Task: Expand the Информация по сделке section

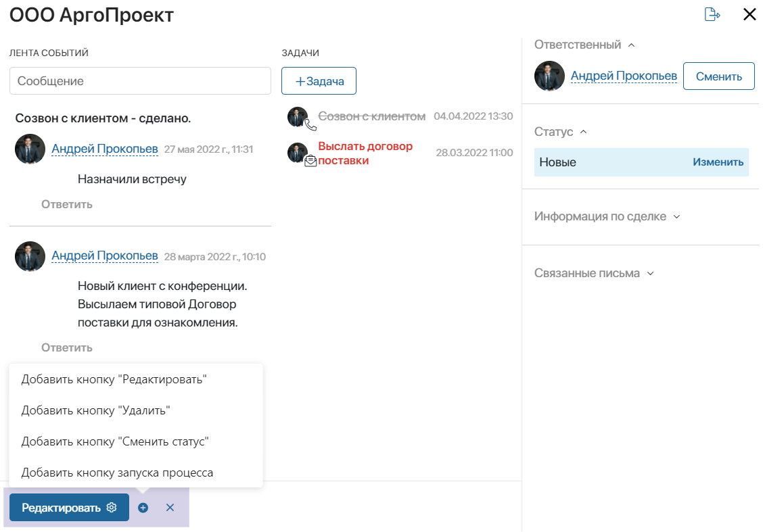Action: (x=676, y=217)
